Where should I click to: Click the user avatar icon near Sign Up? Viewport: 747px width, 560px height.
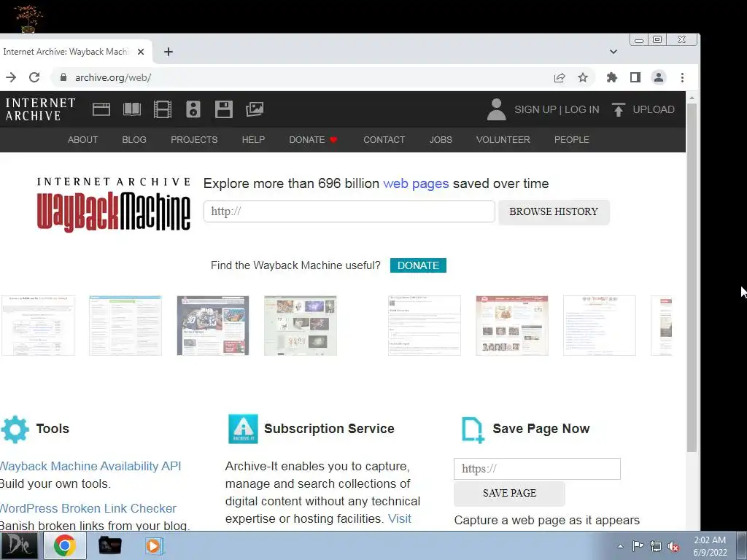tap(496, 109)
